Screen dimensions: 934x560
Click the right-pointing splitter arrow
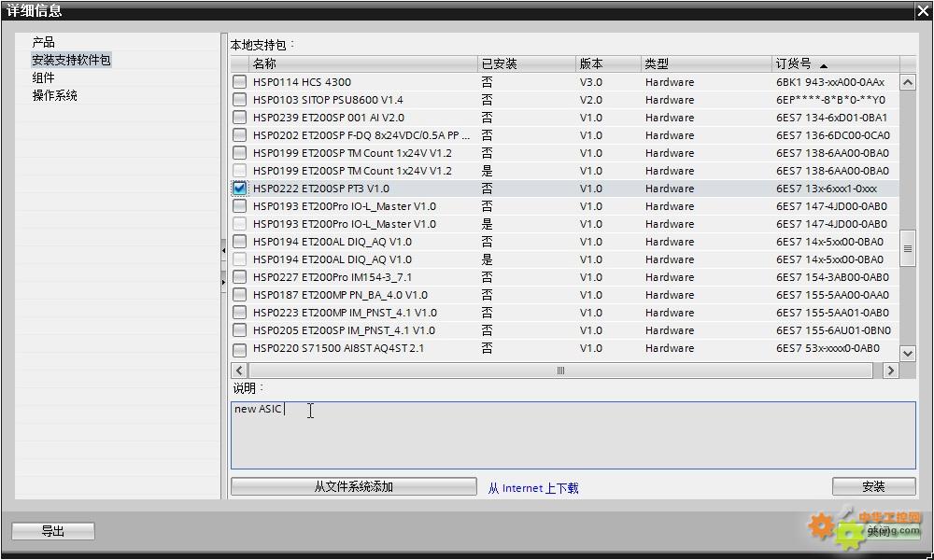pyautogui.click(x=223, y=282)
